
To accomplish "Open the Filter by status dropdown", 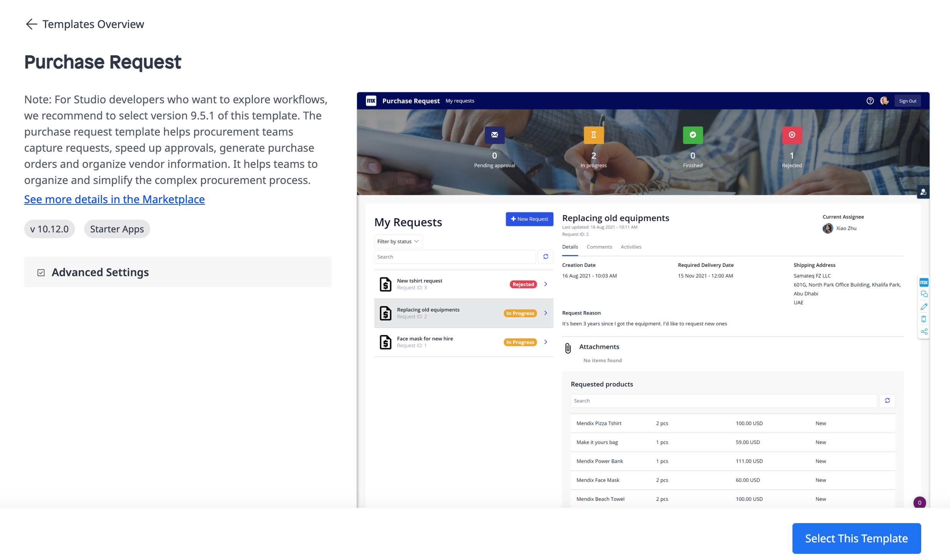I will pos(398,242).
